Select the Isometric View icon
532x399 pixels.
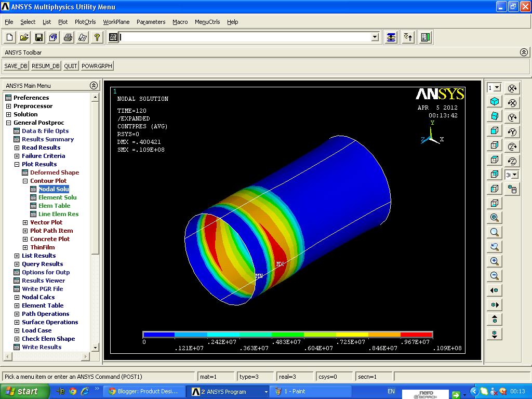(x=495, y=101)
